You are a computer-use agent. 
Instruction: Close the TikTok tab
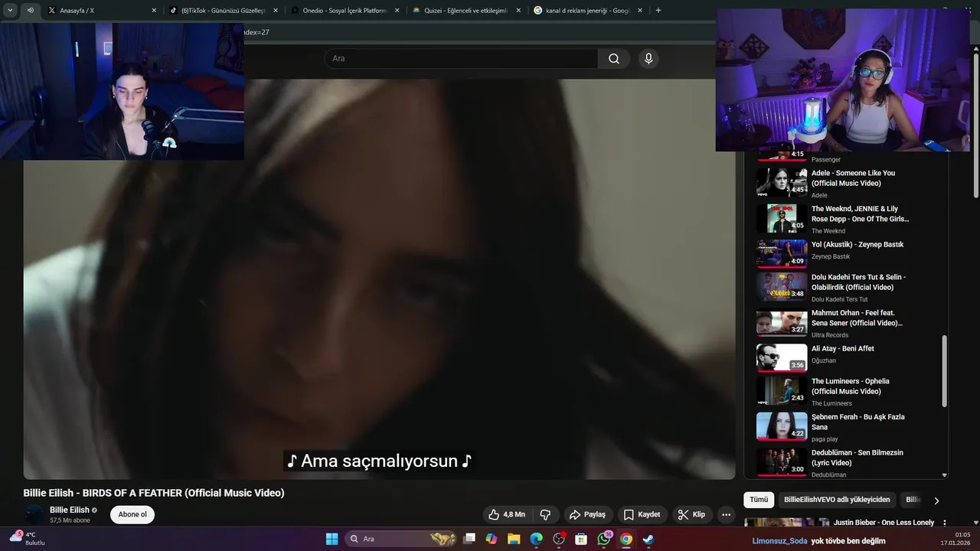click(275, 11)
